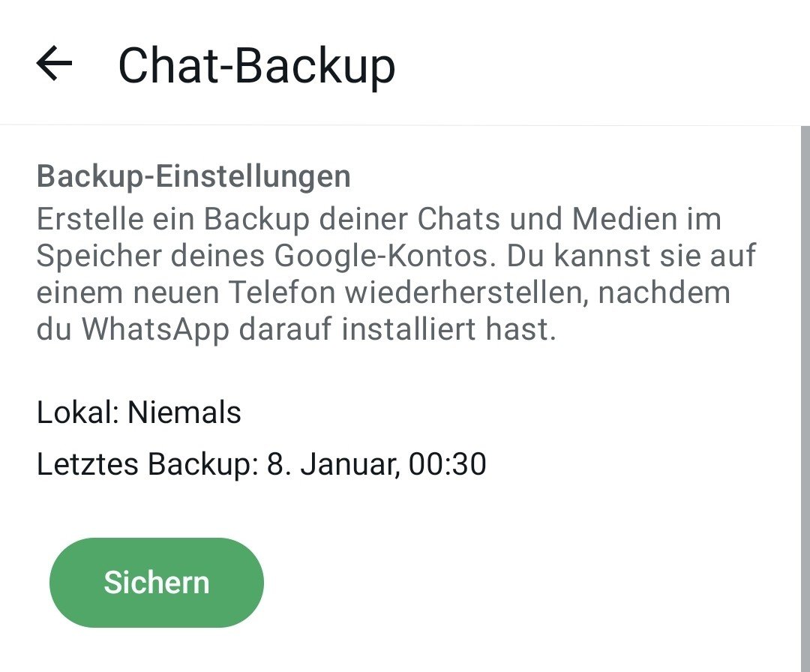Tap the green Sichern button
The height and width of the screenshot is (672, 810).
click(x=157, y=583)
